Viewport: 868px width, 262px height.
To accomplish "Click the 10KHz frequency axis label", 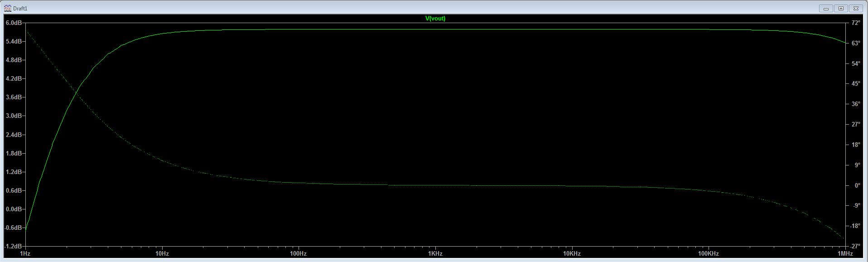I will pos(572,254).
